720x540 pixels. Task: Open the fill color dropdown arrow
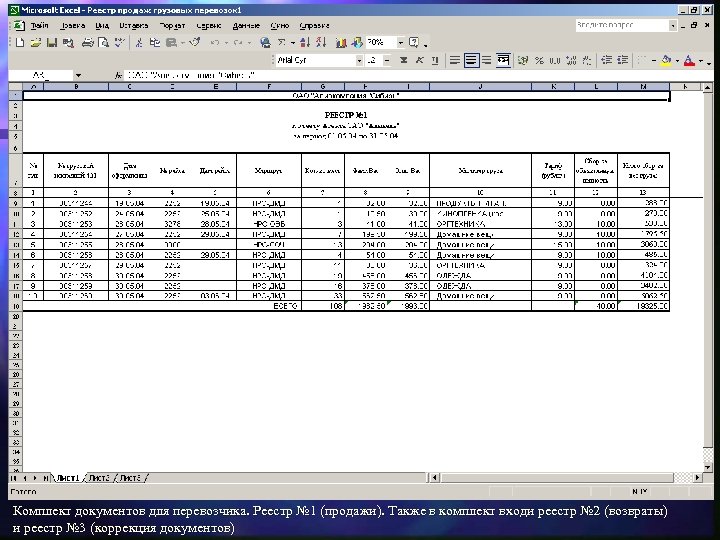[x=677, y=60]
